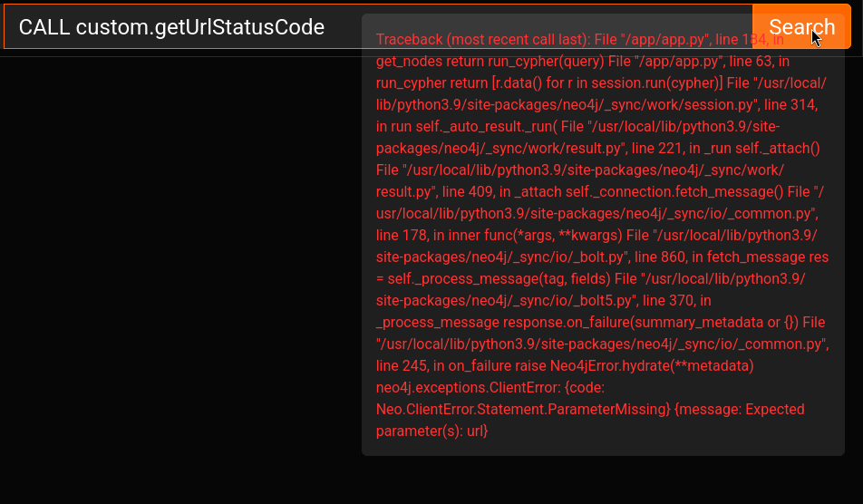Click the 'line 245, in on_failure' text
This screenshot has width=863, height=504.
coord(447,365)
